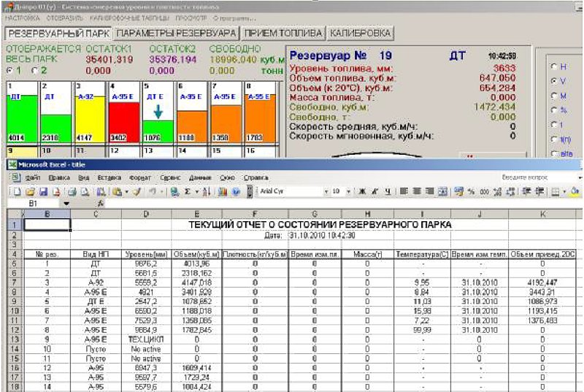Expand the Borders dropdown arrow
This screenshot has height=392, width=584.
[x=564, y=192]
